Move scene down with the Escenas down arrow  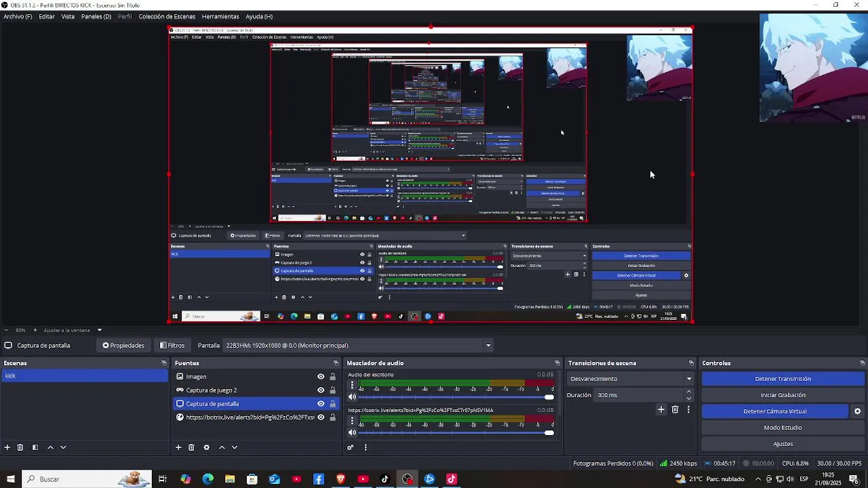pos(63,447)
